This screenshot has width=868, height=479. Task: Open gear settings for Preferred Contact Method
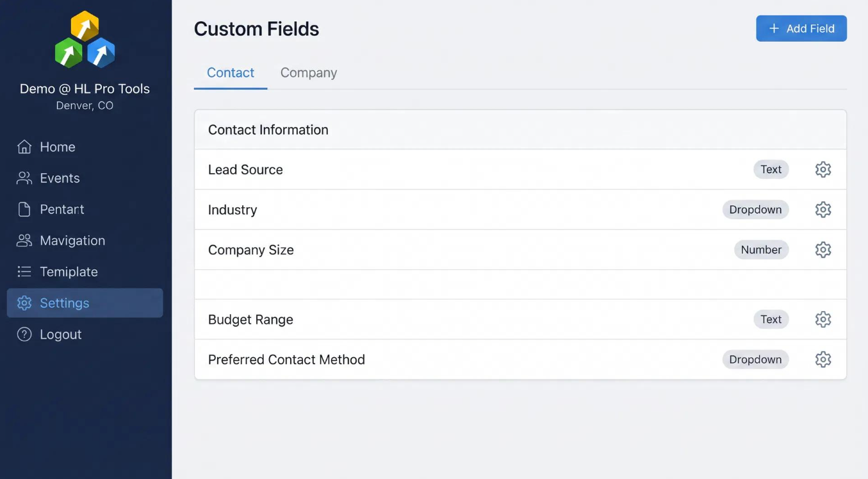pos(823,360)
